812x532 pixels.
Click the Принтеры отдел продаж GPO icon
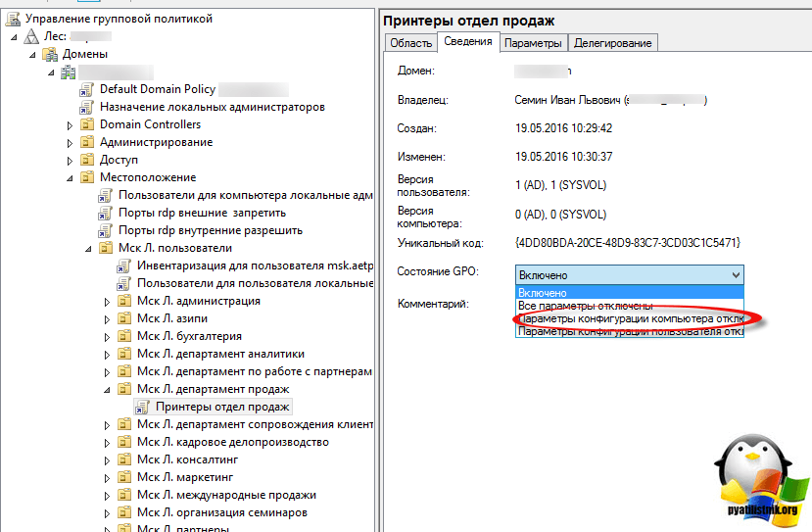point(142,407)
